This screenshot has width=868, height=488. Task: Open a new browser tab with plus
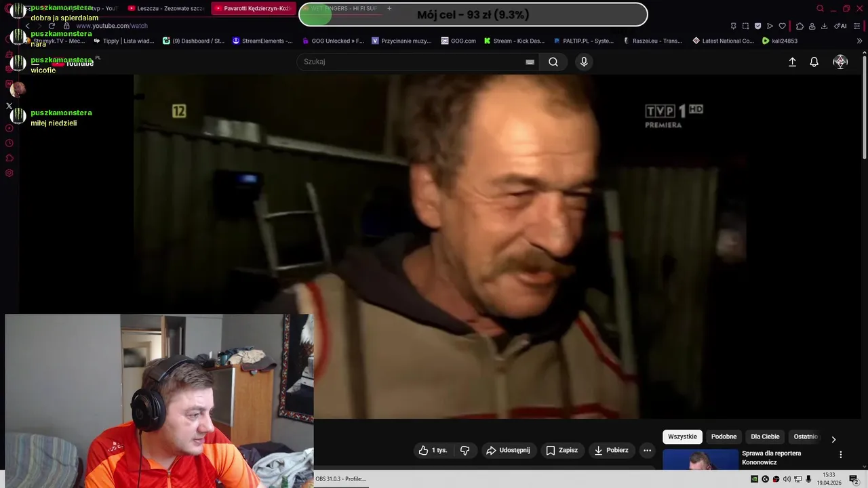[x=389, y=8]
